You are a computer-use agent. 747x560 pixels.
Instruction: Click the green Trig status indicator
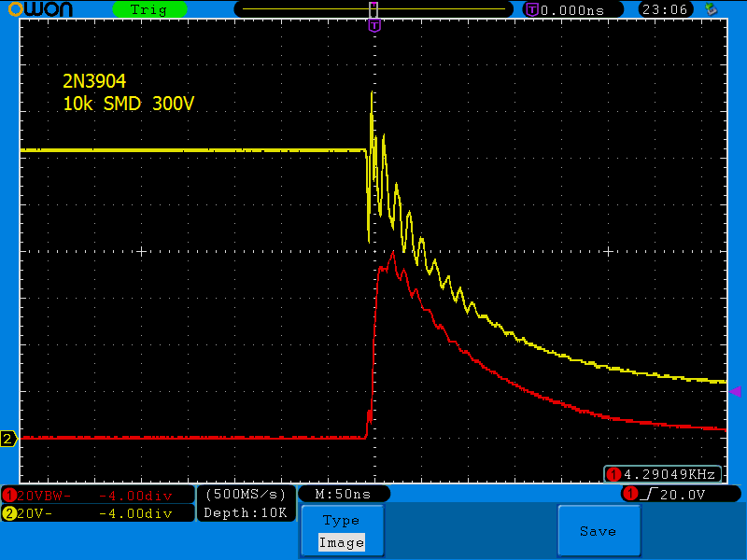tap(148, 9)
